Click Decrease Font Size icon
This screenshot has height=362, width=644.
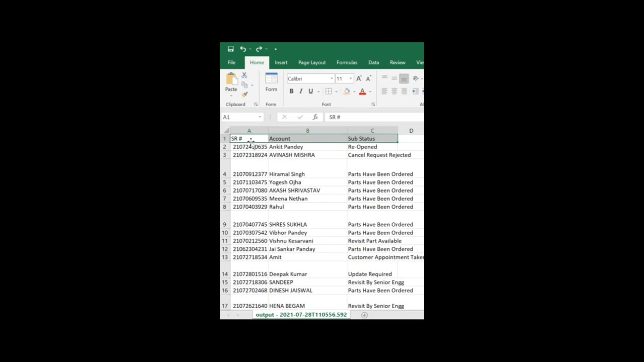point(368,78)
